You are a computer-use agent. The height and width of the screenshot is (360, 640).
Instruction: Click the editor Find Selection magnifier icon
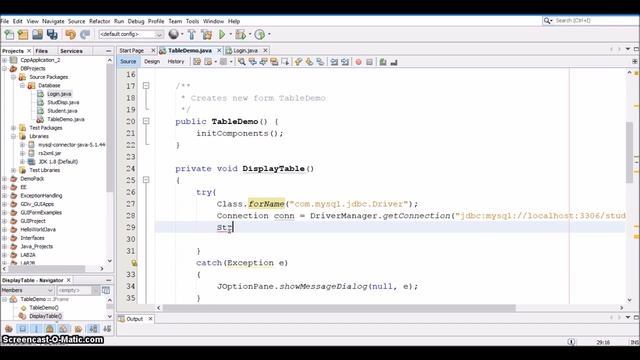[242, 62]
